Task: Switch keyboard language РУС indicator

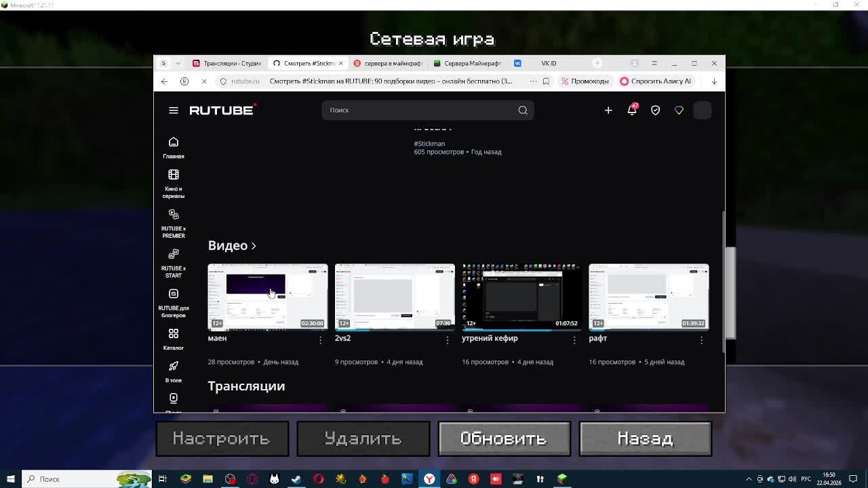Action: coord(808,479)
